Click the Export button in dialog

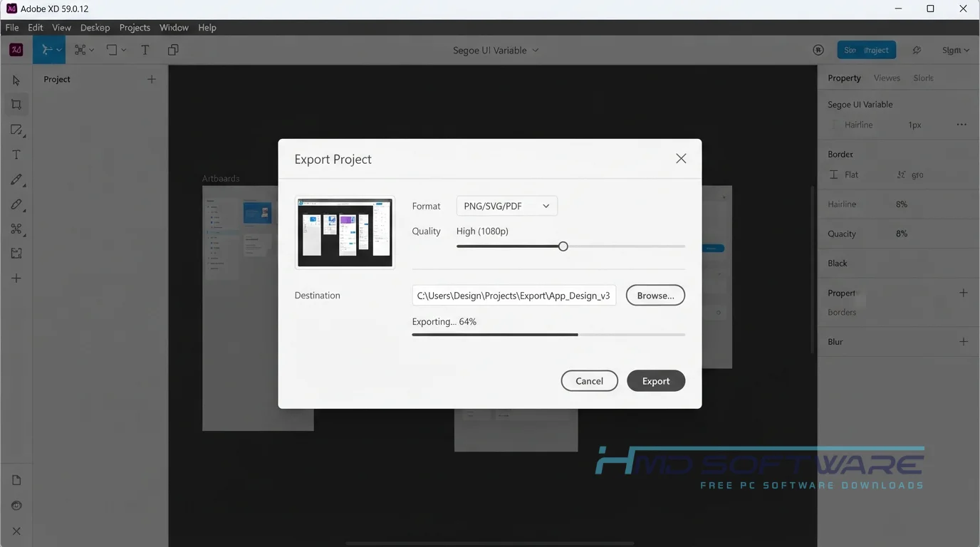[x=656, y=381]
